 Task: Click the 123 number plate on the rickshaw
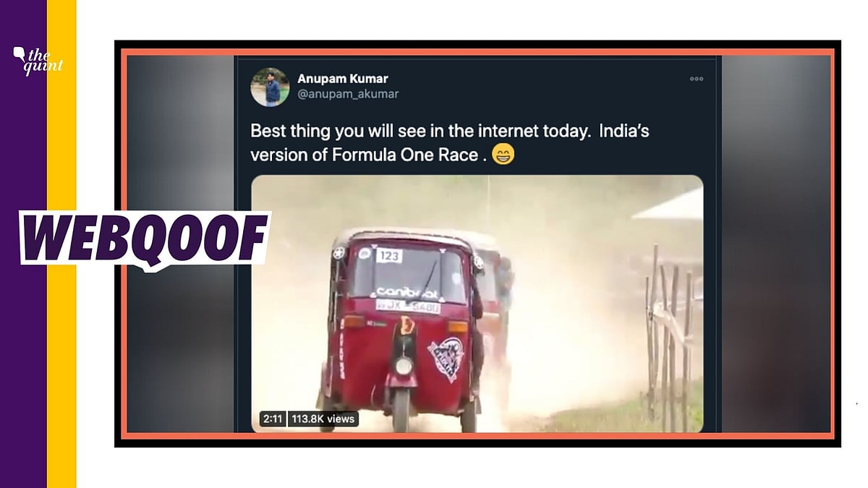point(389,255)
